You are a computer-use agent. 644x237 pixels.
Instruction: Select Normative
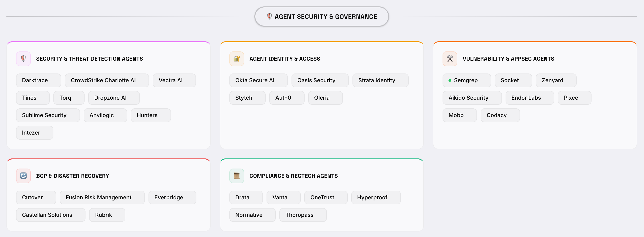click(x=253, y=215)
